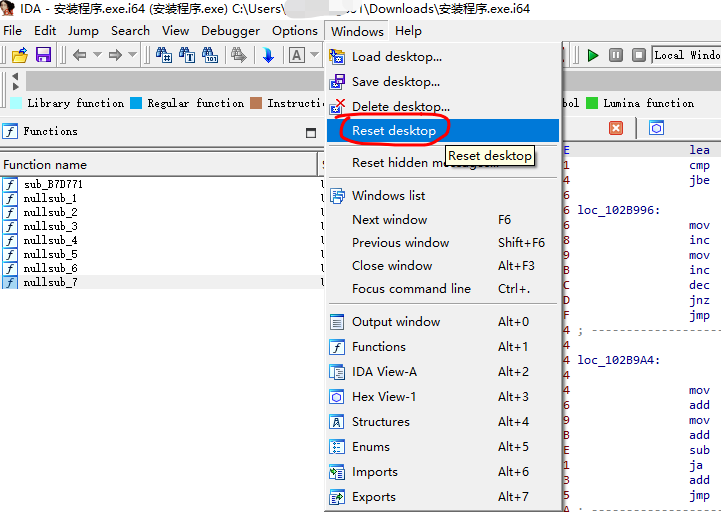
Task: Open Exports window from the menu
Action: pos(443,497)
